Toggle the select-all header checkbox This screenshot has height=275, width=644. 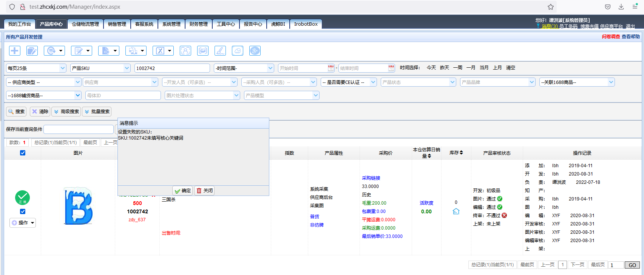point(23,153)
